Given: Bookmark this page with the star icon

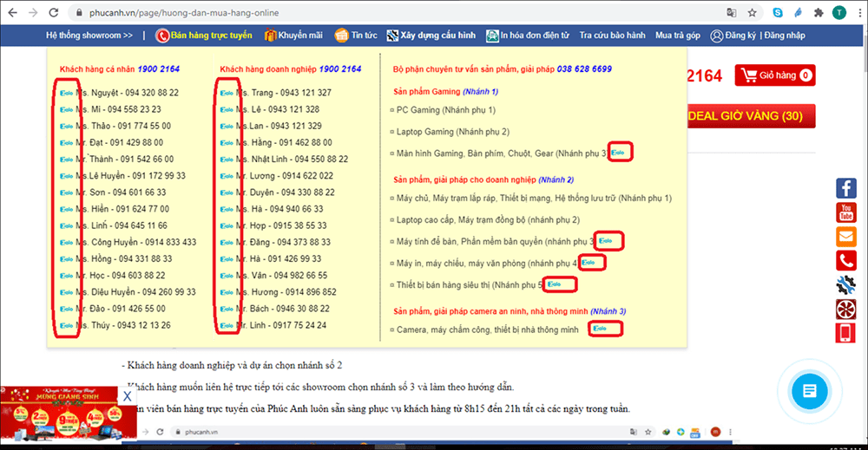Looking at the screenshot, I should tap(752, 12).
